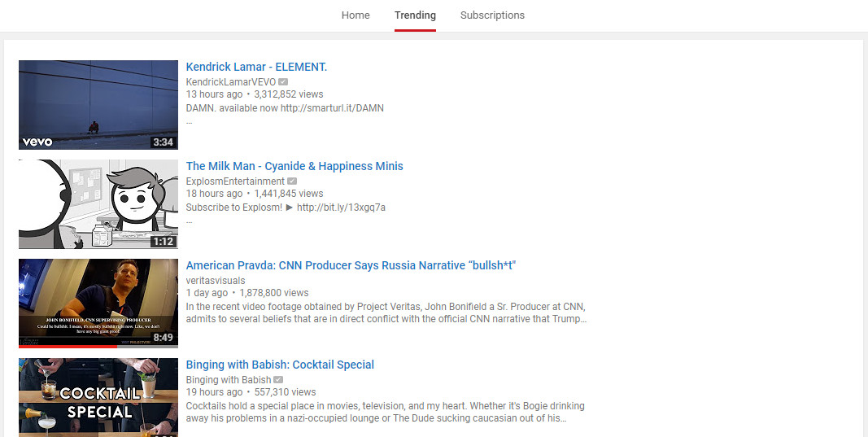The image size is (868, 437).
Task: Play the Cocktail Special thumbnail
Action: point(98,397)
